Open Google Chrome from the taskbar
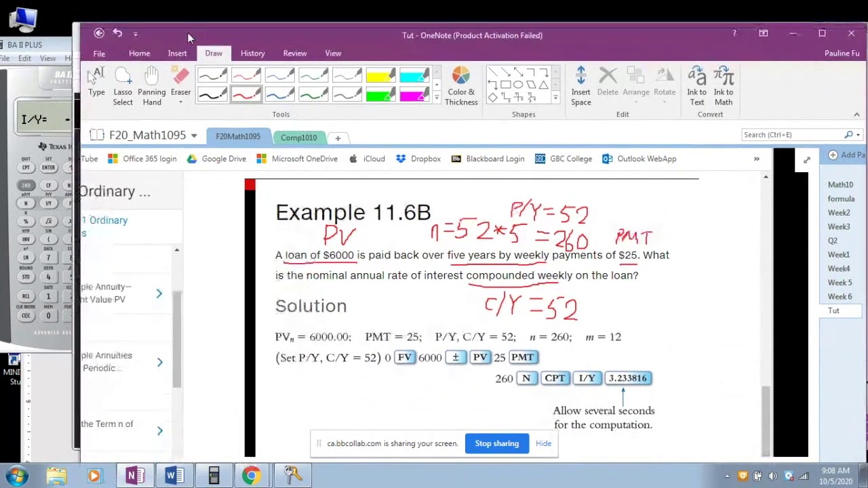This screenshot has width=868, height=488. (251, 476)
